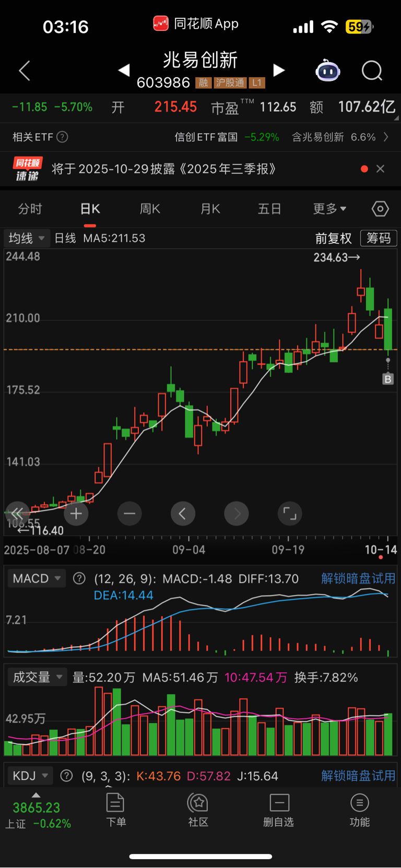Open the KDJ indicator dropdown

click(30, 776)
